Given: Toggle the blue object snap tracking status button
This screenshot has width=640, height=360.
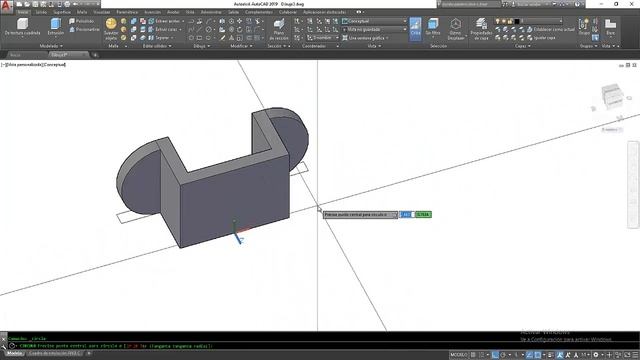Looking at the screenshot, I should pyautogui.click(x=529, y=355).
